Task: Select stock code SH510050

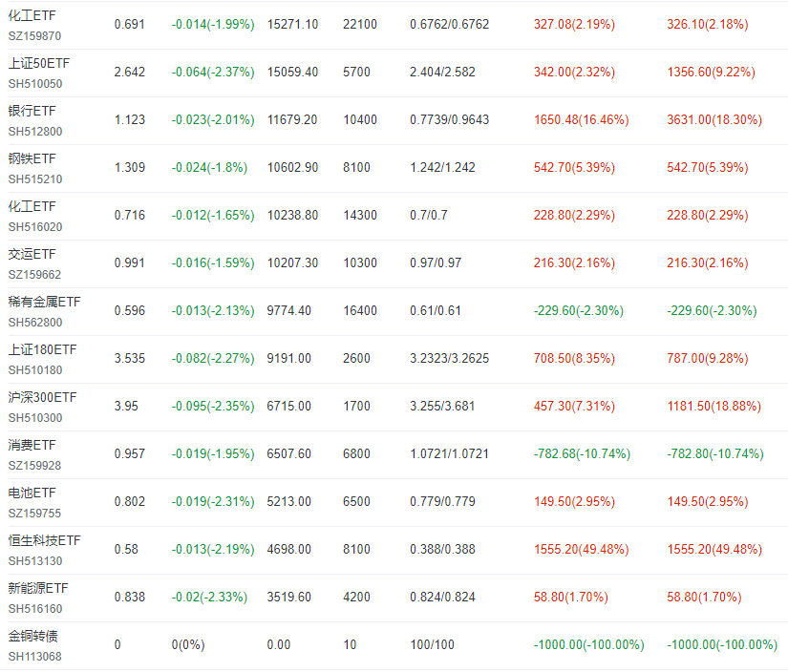Action: pos(35,84)
